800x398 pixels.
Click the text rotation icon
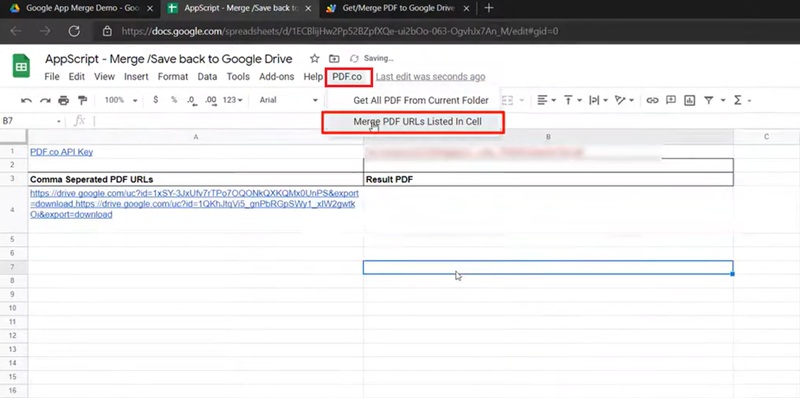pyautogui.click(x=620, y=101)
